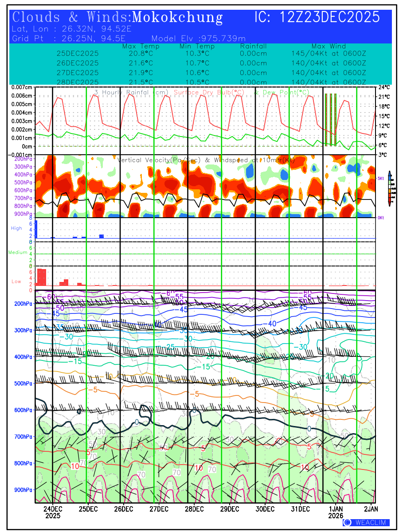Viewport: 399px width, 532px height.
Task: Click the WEACLIM copyright circle icon
Action: (348, 523)
